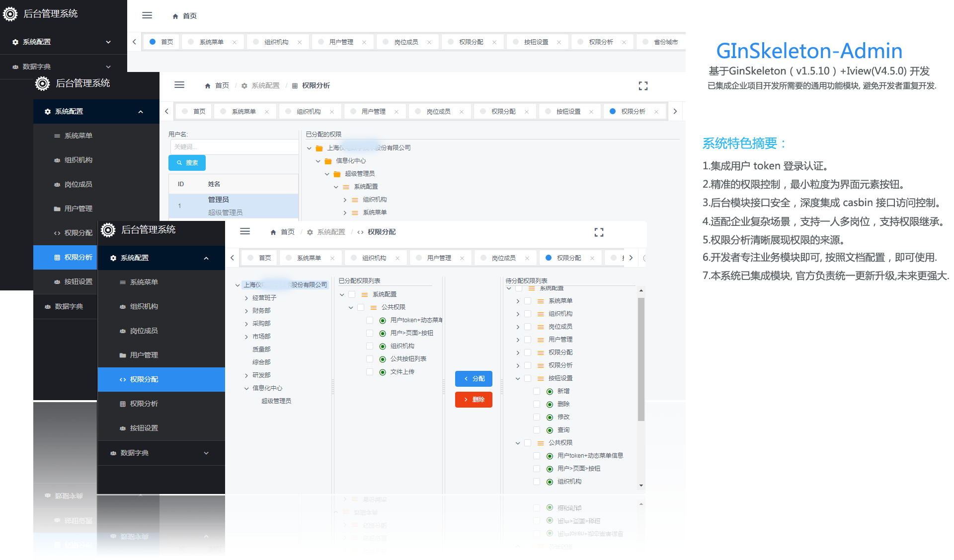Viewport: 954px width, 560px height.
Task: Check 公共按钮列表 checkbox in 已分配权限列表
Action: (x=370, y=359)
